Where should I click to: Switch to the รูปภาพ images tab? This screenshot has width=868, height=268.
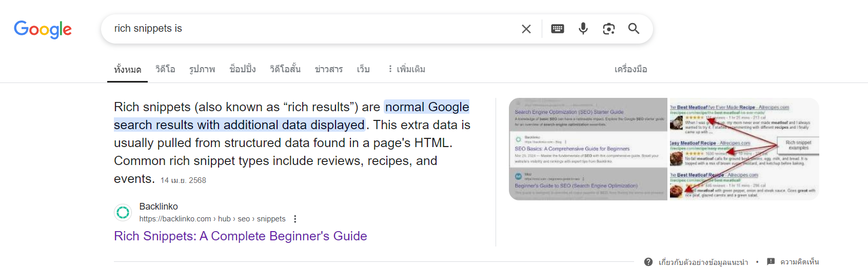tap(202, 69)
